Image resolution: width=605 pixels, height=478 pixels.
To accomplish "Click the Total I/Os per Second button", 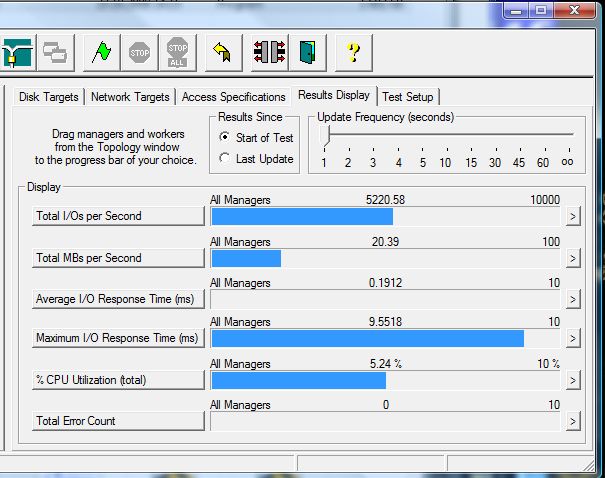I will [118, 216].
